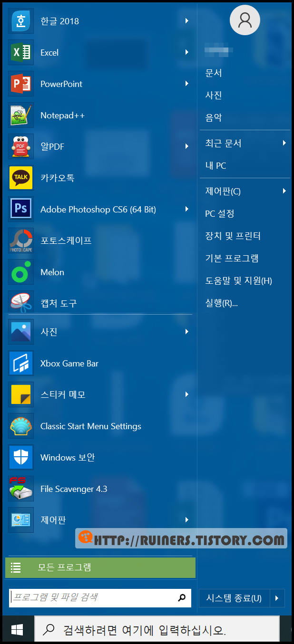Click the 알PDF icon
This screenshot has height=644, width=294.
coord(21,146)
